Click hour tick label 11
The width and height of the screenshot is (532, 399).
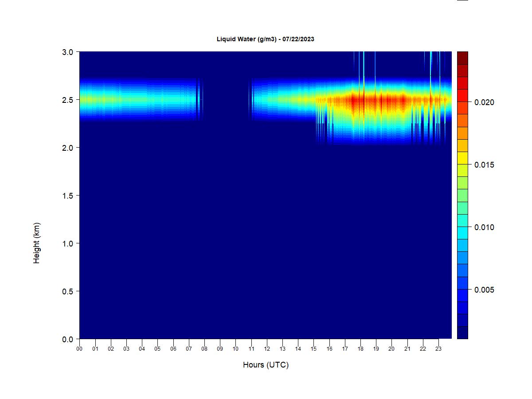pos(251,349)
